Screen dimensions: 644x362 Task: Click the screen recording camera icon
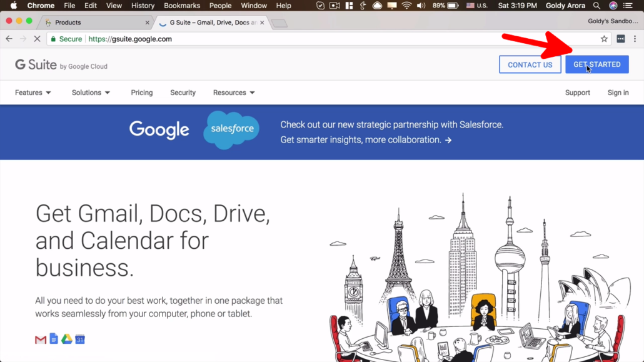335,6
